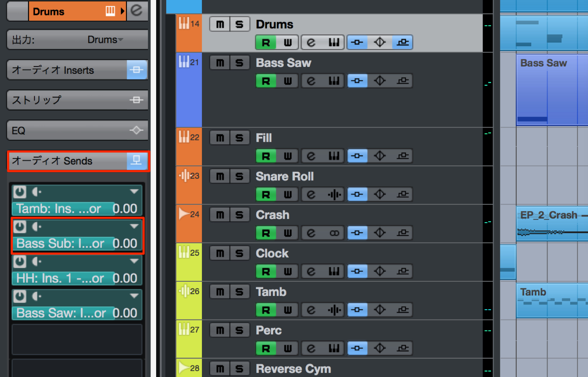Viewport: 588px width, 377px height.
Task: Toggle pre/post fader on Bass Sub send
Action: [36, 227]
